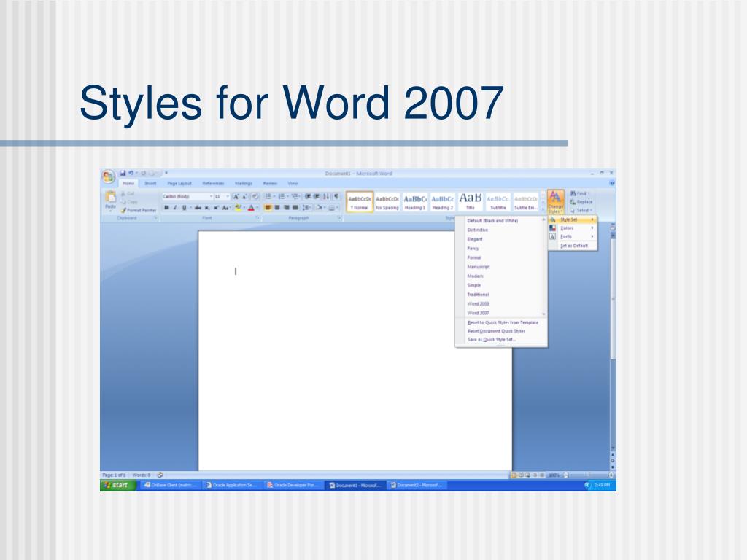Click the Numbering list icon
Screen dimensions: 747x560
point(282,196)
